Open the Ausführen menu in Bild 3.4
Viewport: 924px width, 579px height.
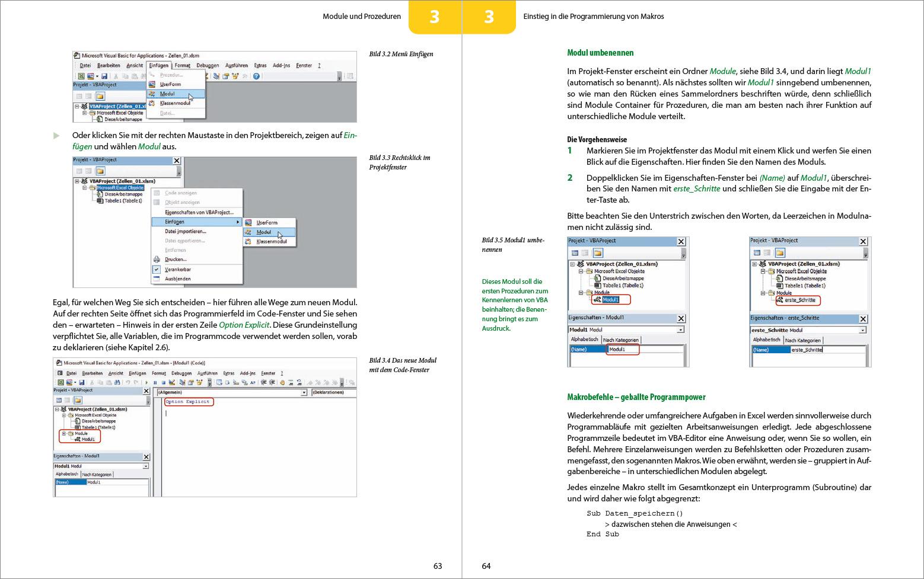click(208, 373)
